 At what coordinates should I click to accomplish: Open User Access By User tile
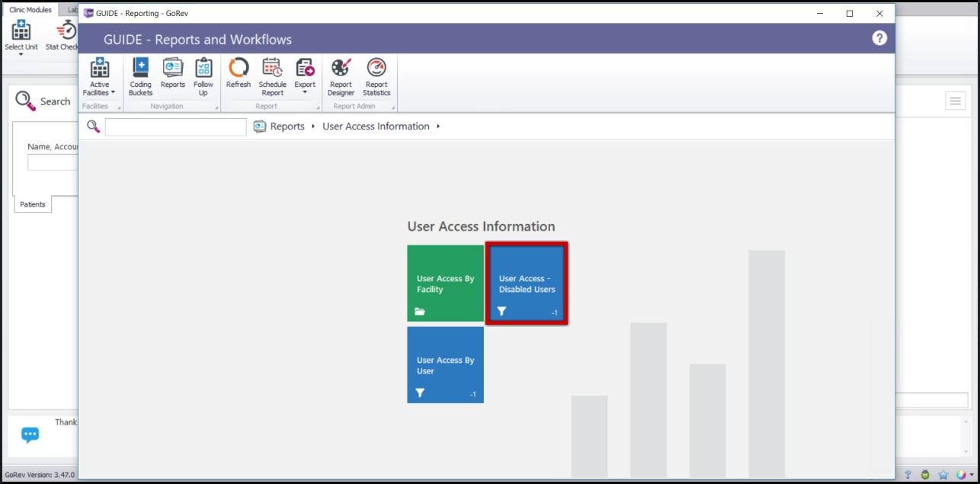(445, 364)
